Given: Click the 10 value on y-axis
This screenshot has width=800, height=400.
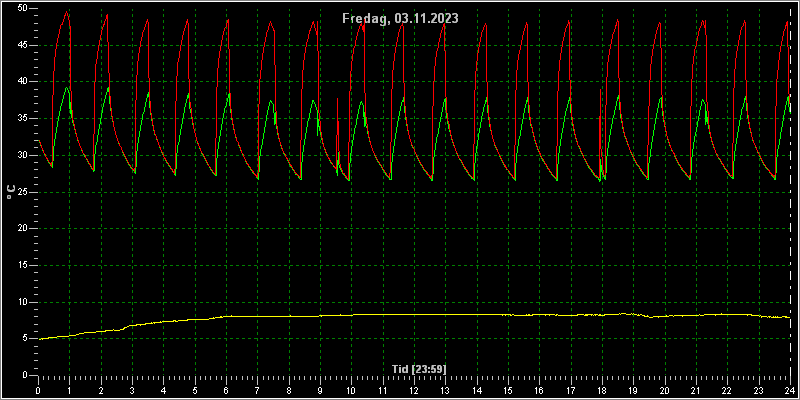Looking at the screenshot, I should tap(22, 302).
